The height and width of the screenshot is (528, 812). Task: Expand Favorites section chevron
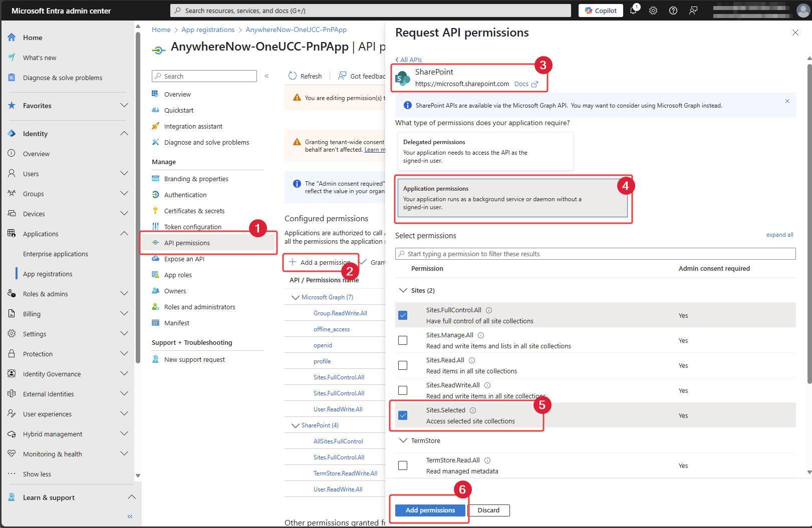pos(124,106)
